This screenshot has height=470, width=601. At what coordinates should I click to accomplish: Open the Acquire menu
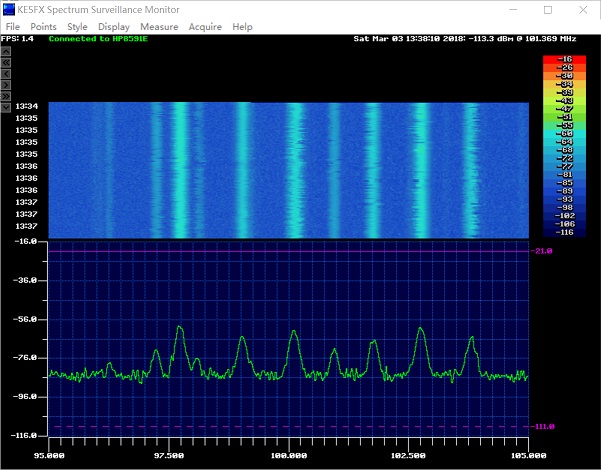coord(205,27)
